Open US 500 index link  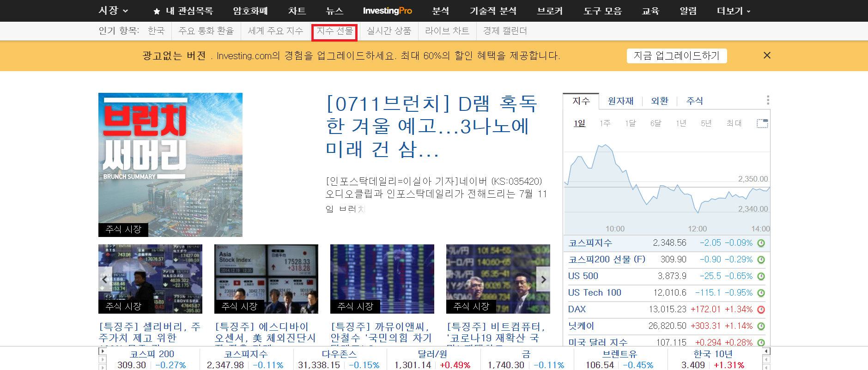coord(583,276)
